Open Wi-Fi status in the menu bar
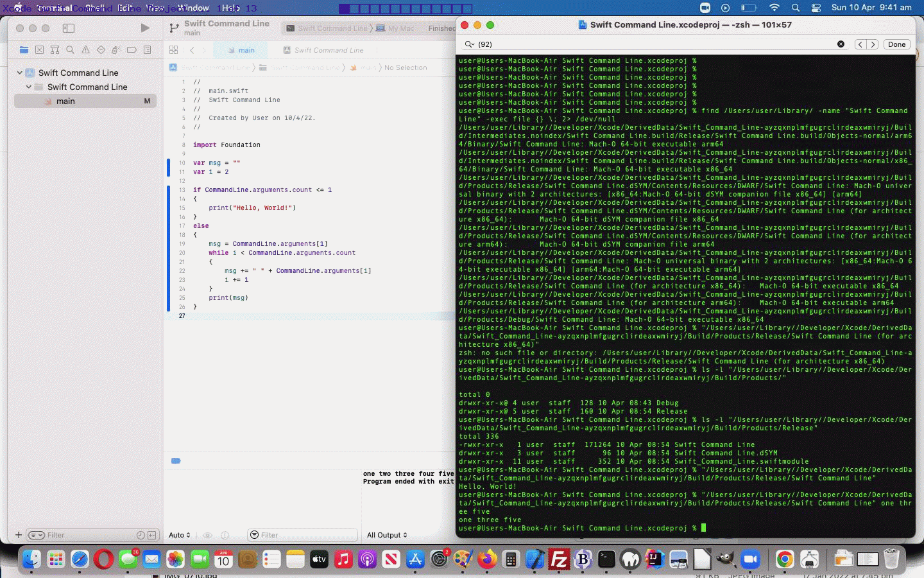This screenshot has height=578, width=924. pyautogui.click(x=774, y=8)
